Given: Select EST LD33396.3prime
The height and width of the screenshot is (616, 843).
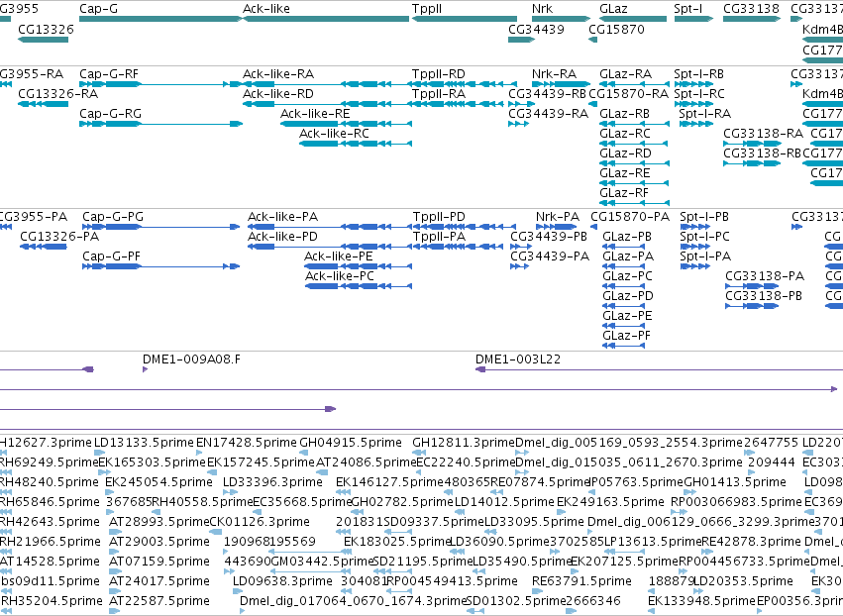Looking at the screenshot, I should tap(230, 492).
